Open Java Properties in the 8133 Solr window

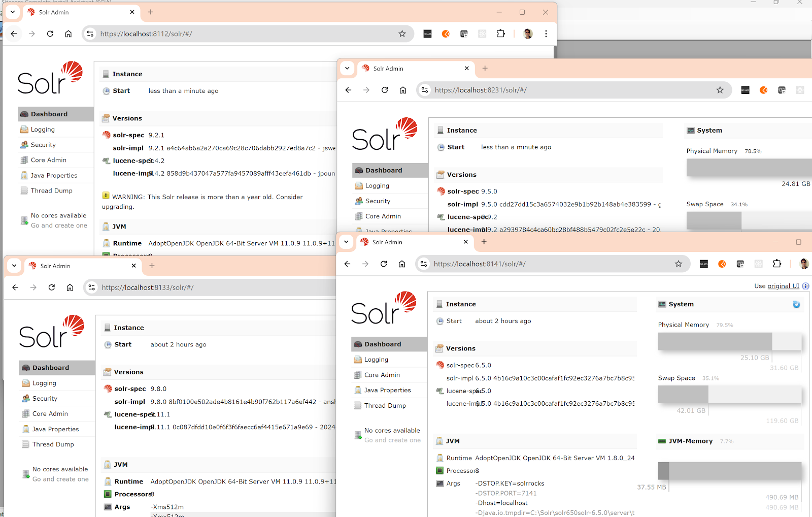pyautogui.click(x=57, y=429)
